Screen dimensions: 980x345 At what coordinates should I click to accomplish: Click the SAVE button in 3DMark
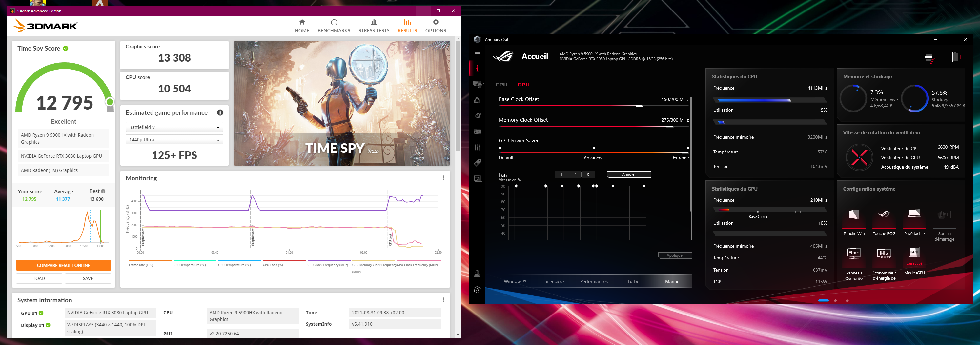point(88,278)
